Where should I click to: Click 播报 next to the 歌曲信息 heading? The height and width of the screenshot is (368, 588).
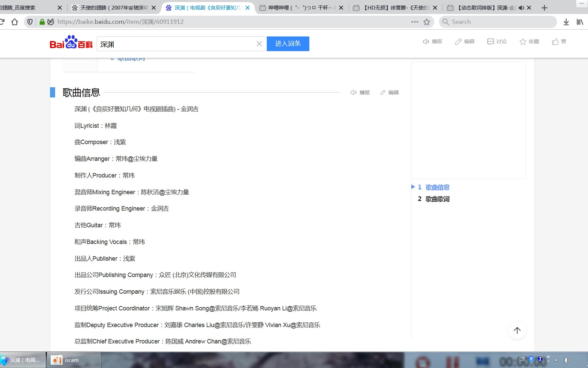(360, 92)
